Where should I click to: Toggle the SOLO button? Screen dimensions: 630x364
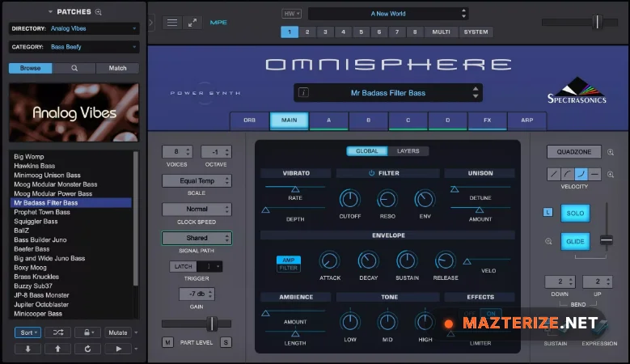point(575,214)
